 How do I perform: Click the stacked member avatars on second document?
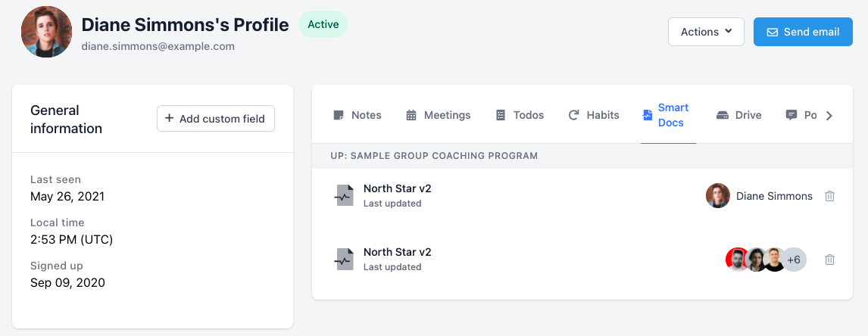756,260
